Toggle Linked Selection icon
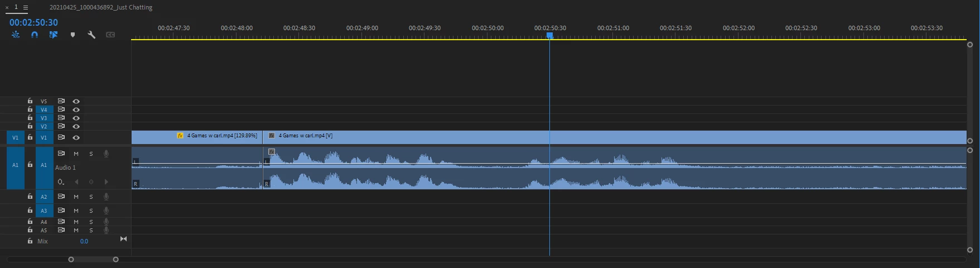This screenshot has width=980, height=268. click(x=54, y=35)
